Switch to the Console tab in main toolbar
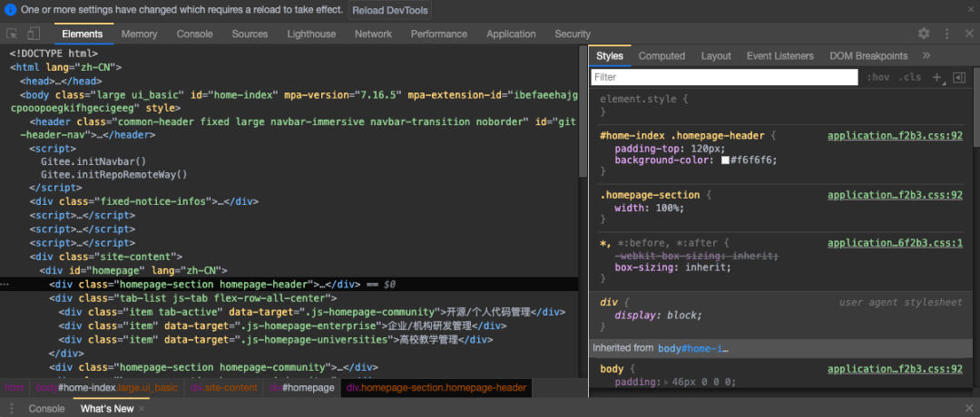 [194, 34]
